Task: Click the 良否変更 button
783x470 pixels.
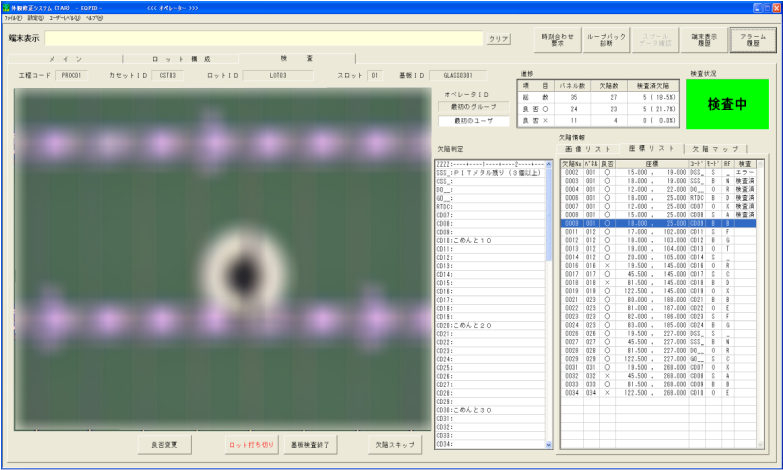Action: click(x=164, y=442)
